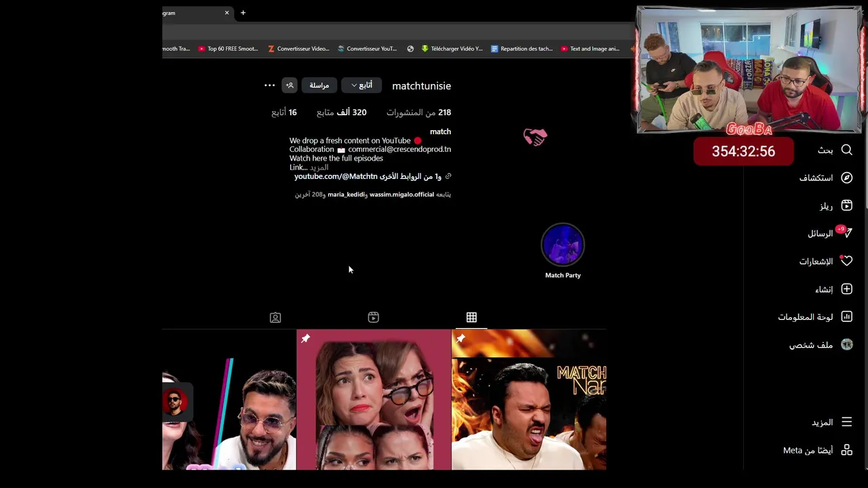Click the 218 posts count

[418, 113]
